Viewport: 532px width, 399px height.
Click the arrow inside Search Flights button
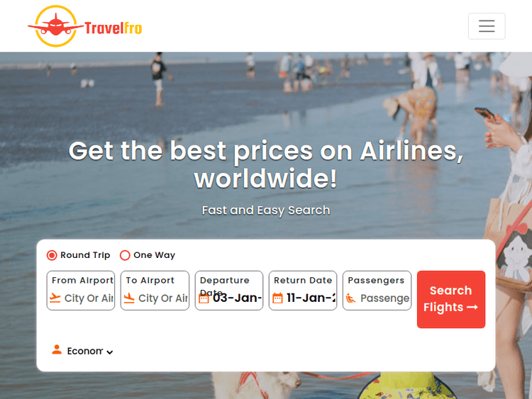click(472, 307)
